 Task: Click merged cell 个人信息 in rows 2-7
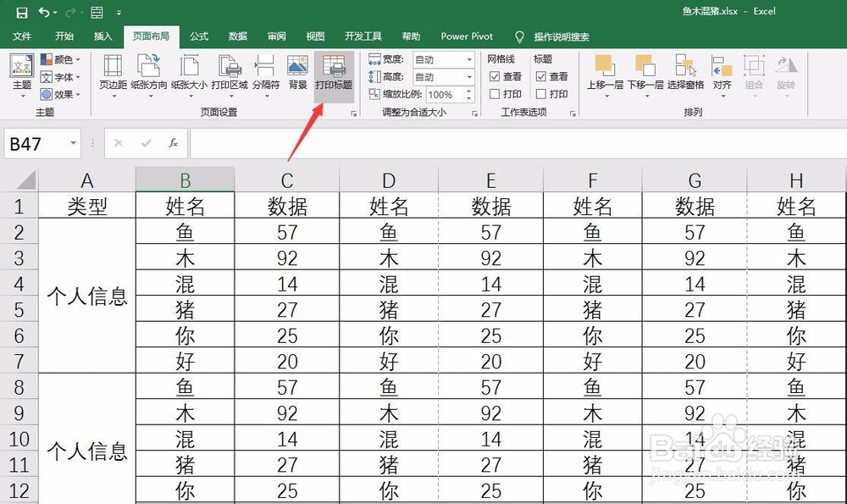click(x=87, y=296)
